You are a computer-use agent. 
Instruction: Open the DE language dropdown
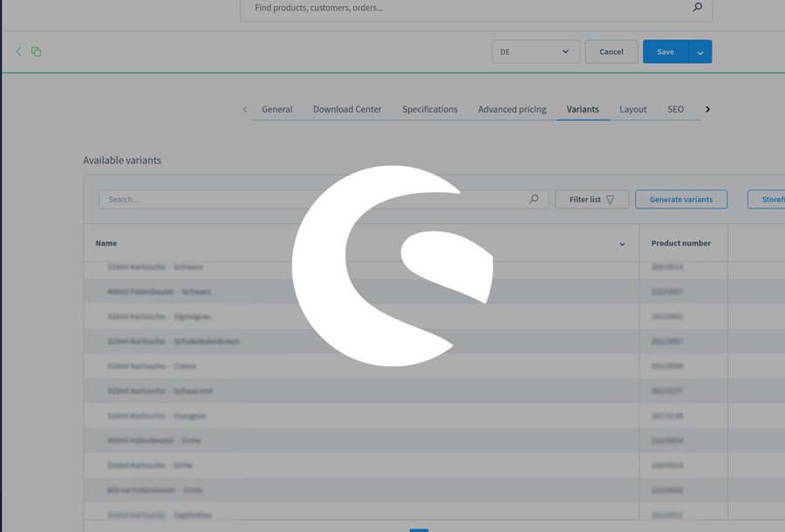coord(535,51)
